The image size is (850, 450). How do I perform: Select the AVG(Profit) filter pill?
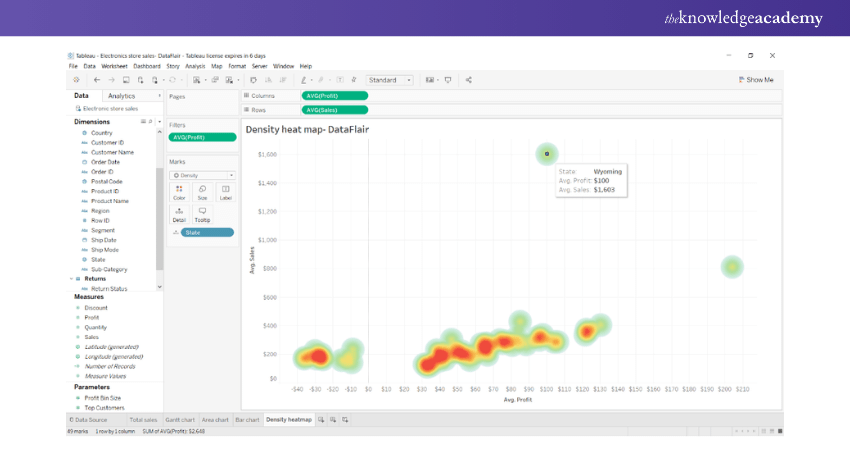pos(202,136)
